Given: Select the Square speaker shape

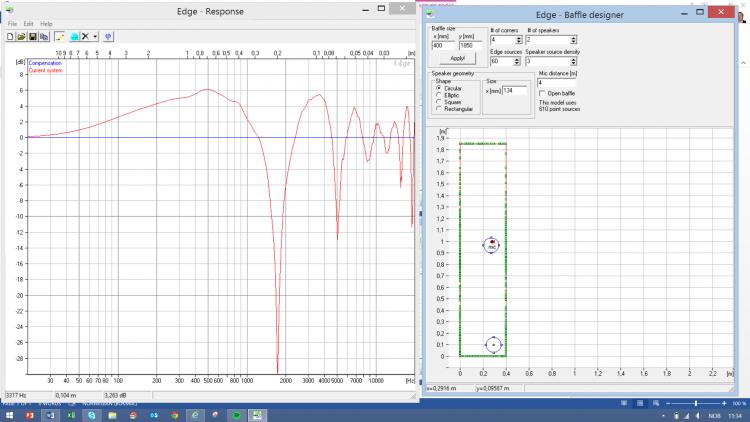Looking at the screenshot, I should tap(438, 101).
